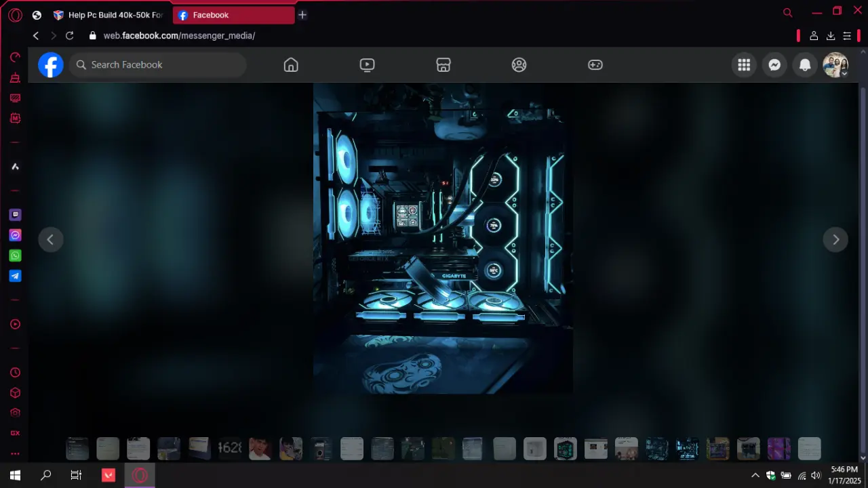This screenshot has width=868, height=488.
Task: Select the purple thumbnail in media strip
Action: point(778,448)
